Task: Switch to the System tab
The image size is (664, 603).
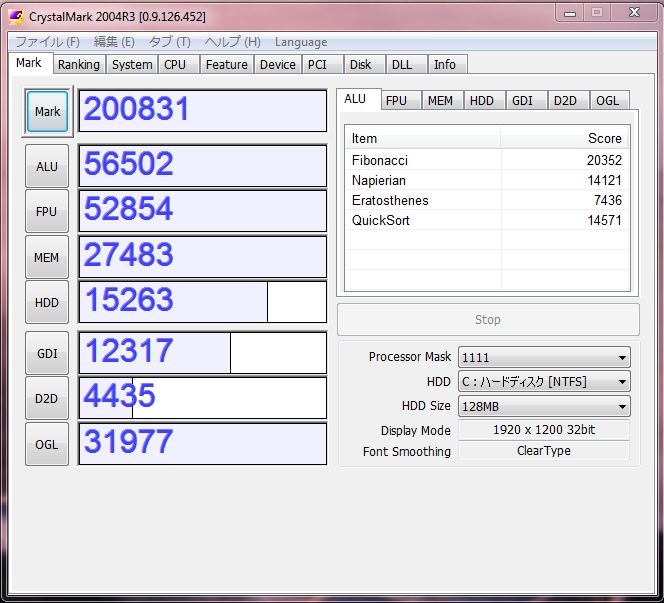Action: [x=132, y=64]
